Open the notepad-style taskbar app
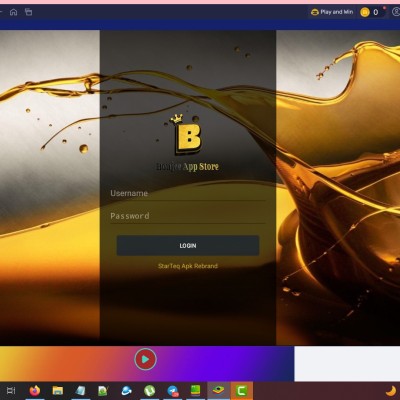Image resolution: width=400 pixels, height=400 pixels. coord(80,391)
